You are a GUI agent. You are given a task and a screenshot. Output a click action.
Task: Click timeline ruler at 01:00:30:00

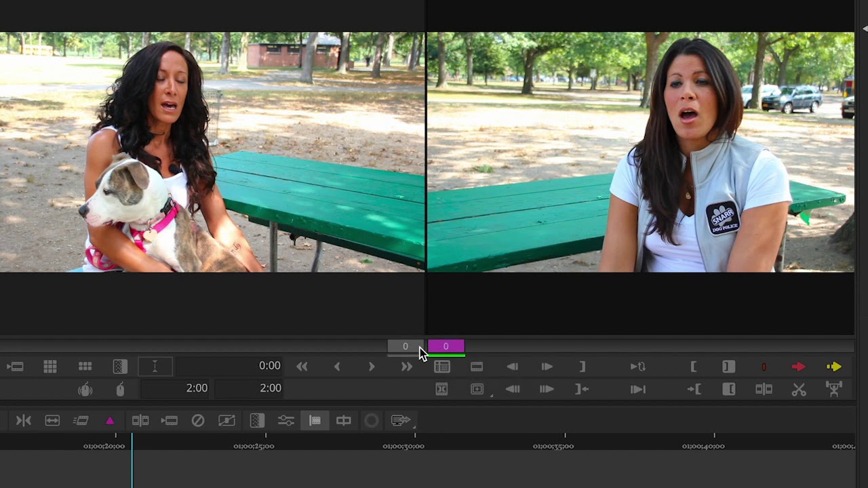point(403,446)
